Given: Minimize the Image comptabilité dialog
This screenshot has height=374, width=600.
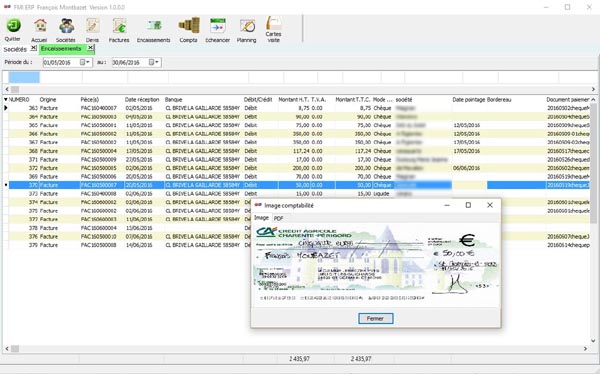Looking at the screenshot, I should coord(447,205).
